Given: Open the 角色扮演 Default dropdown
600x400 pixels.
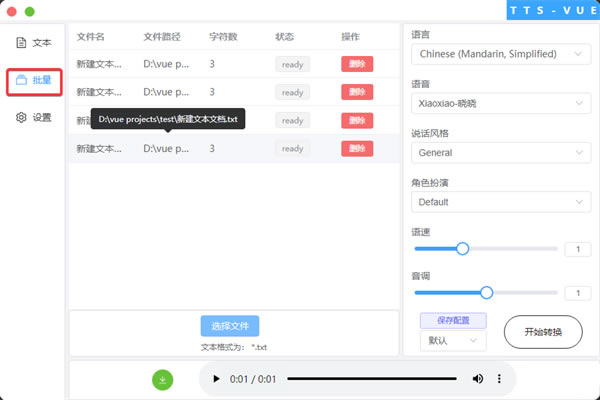Looking at the screenshot, I should [501, 202].
